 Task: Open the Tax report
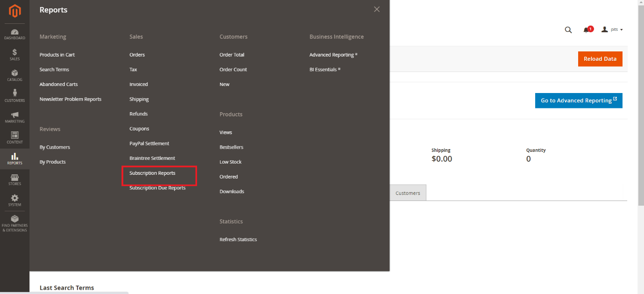(x=133, y=70)
